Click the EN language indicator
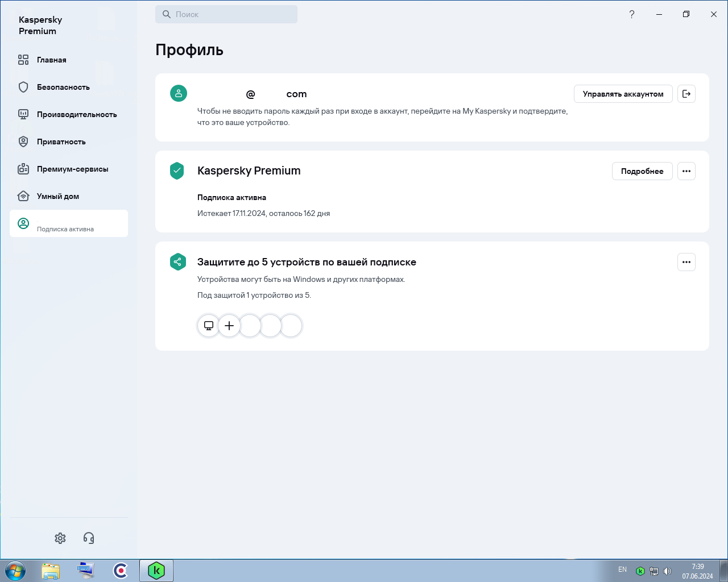The height and width of the screenshot is (582, 728). click(623, 569)
